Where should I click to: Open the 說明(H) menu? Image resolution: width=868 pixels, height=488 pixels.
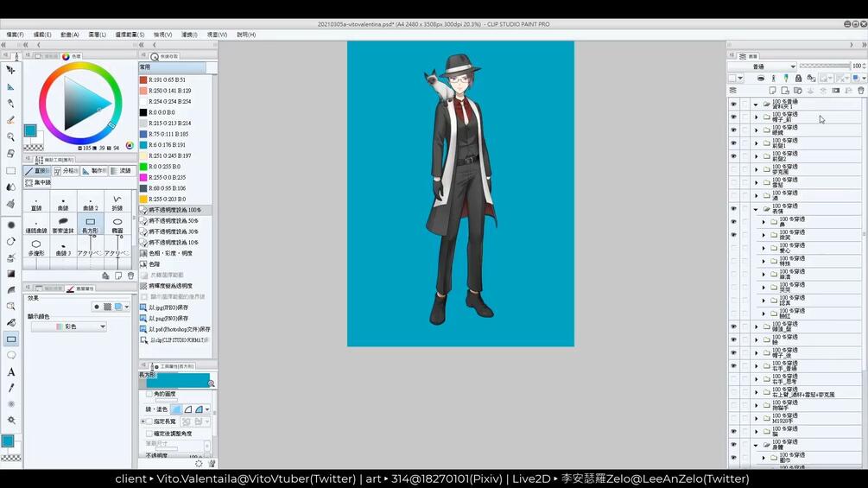coord(246,35)
